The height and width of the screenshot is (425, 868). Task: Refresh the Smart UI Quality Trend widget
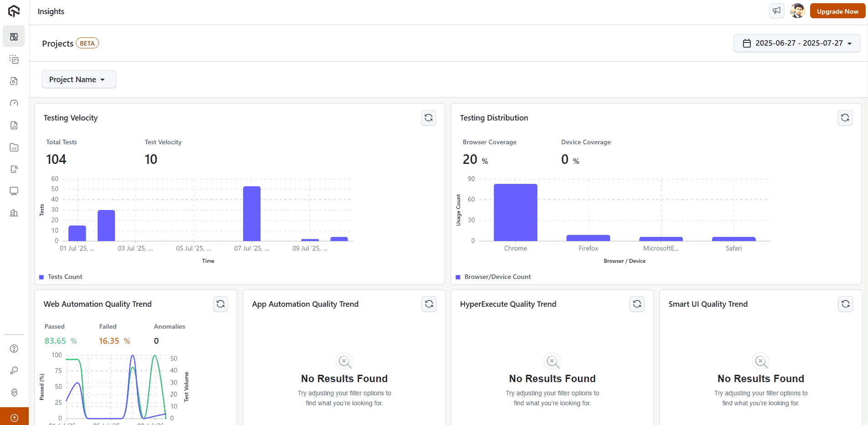[x=845, y=304]
